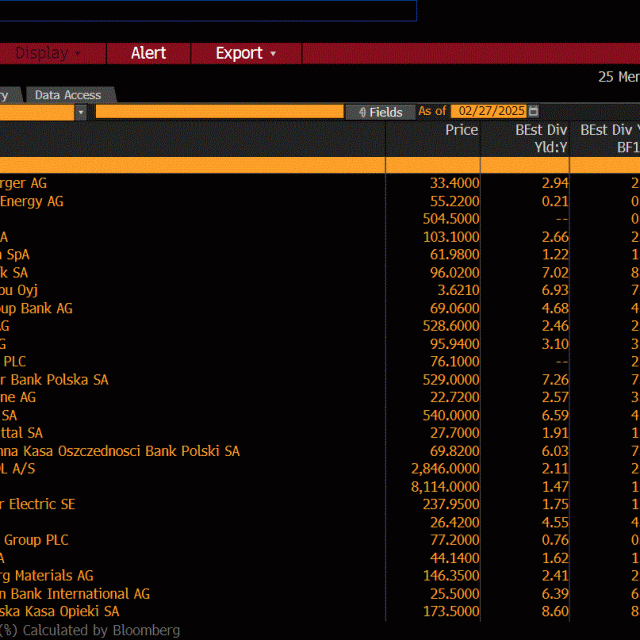Click the Fields button
Screen dimensions: 640x640
380,112
